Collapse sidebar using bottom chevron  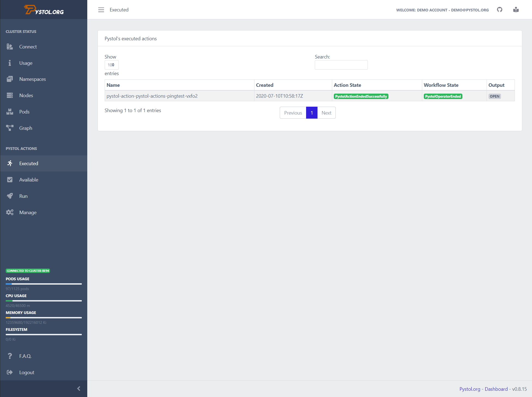click(79, 389)
